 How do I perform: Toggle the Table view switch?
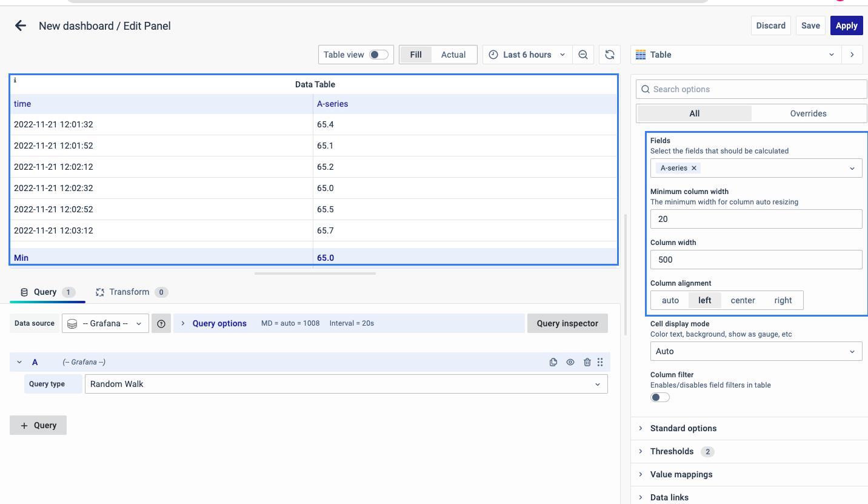[379, 55]
